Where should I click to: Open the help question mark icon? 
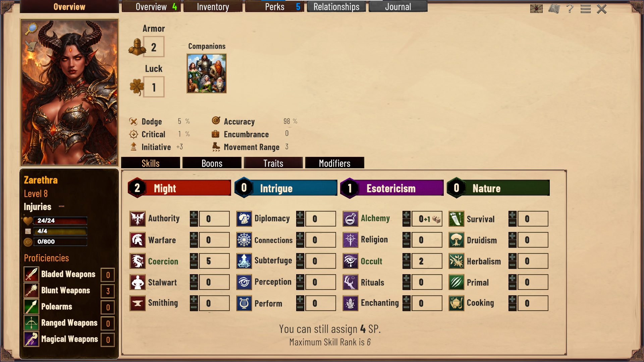tap(570, 8)
